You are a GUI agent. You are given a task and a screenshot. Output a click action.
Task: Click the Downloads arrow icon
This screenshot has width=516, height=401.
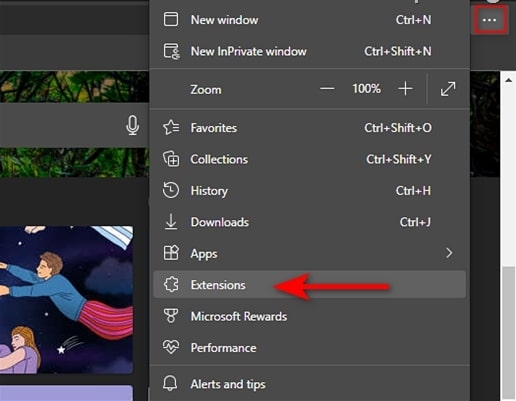171,222
